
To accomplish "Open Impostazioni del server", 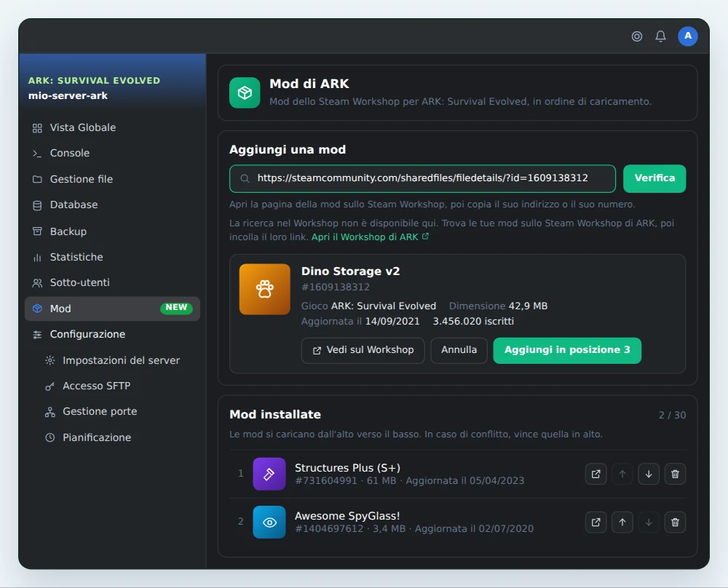I will (x=112, y=360).
